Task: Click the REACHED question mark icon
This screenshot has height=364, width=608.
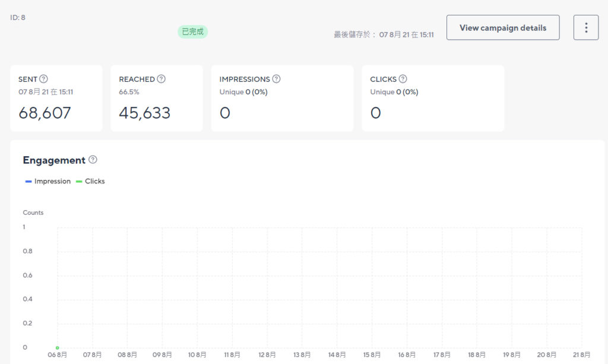Action: [x=161, y=79]
